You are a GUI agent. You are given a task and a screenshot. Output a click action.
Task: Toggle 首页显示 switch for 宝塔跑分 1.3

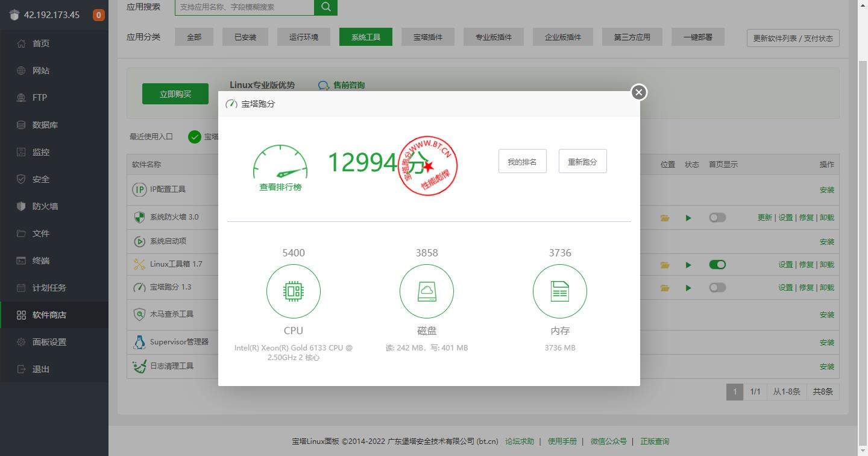click(x=717, y=287)
